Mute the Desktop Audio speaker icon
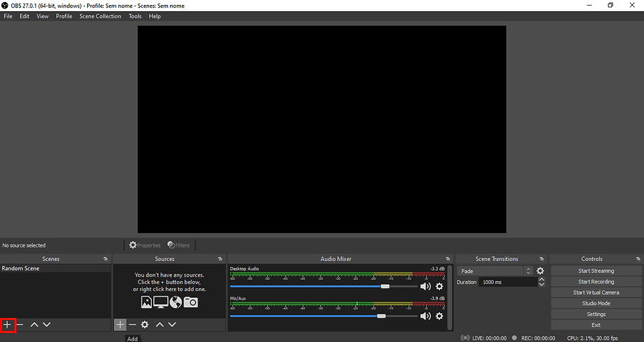 425,286
